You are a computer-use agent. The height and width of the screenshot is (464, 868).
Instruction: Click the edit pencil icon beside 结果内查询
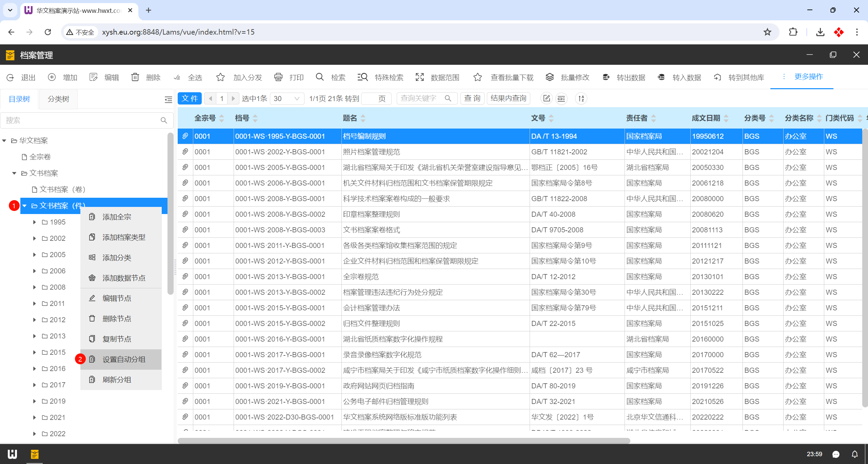tap(546, 99)
